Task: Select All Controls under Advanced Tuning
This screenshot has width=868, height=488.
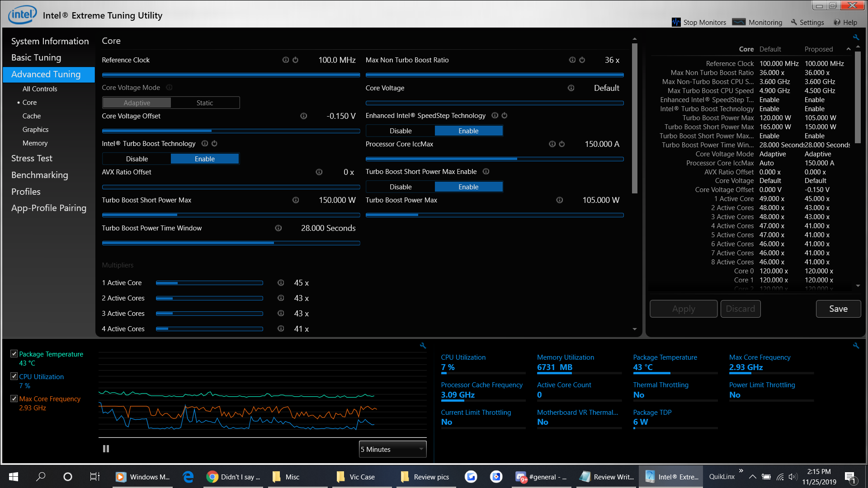Action: click(40, 89)
